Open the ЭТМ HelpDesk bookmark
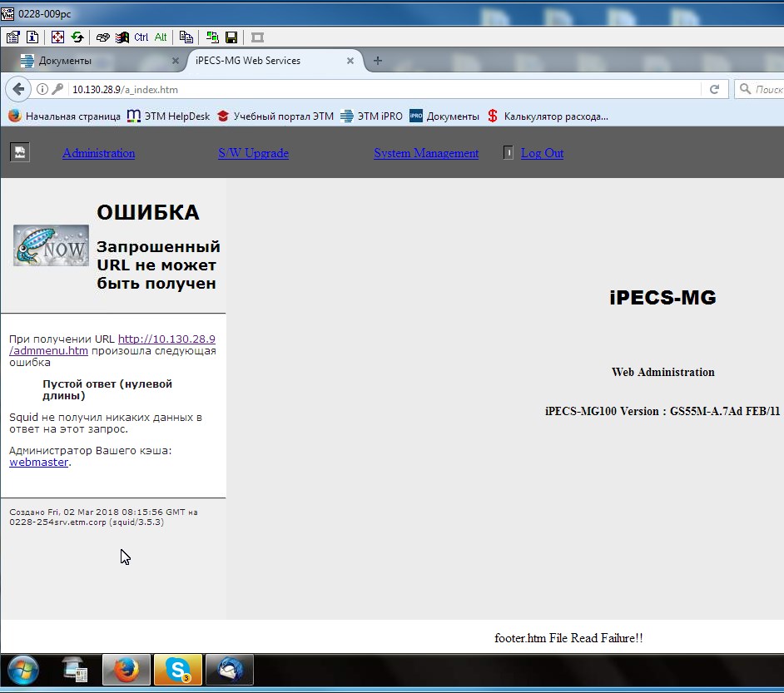This screenshot has width=784, height=693. coord(169,116)
